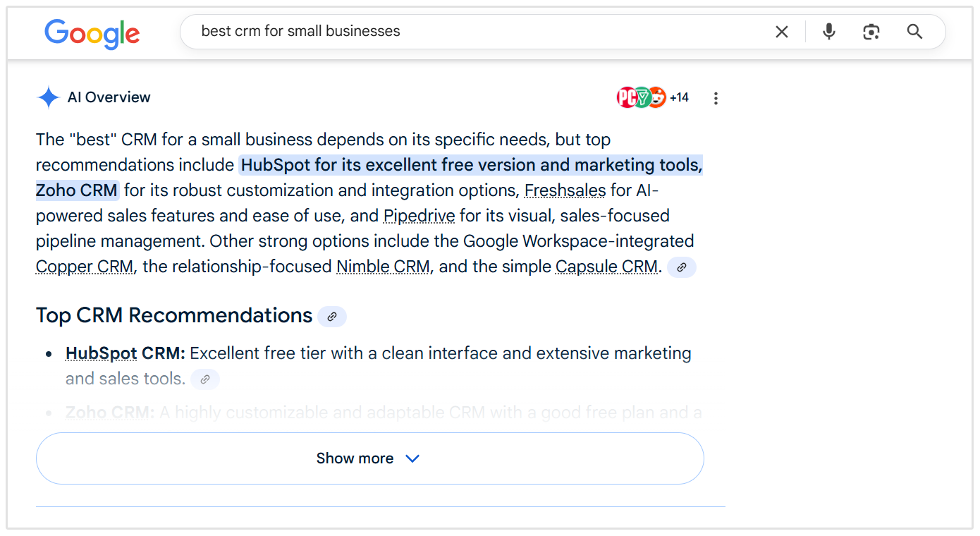The width and height of the screenshot is (980, 536).
Task: Click the link icon after Capsule CRM paragraph
Action: click(682, 267)
